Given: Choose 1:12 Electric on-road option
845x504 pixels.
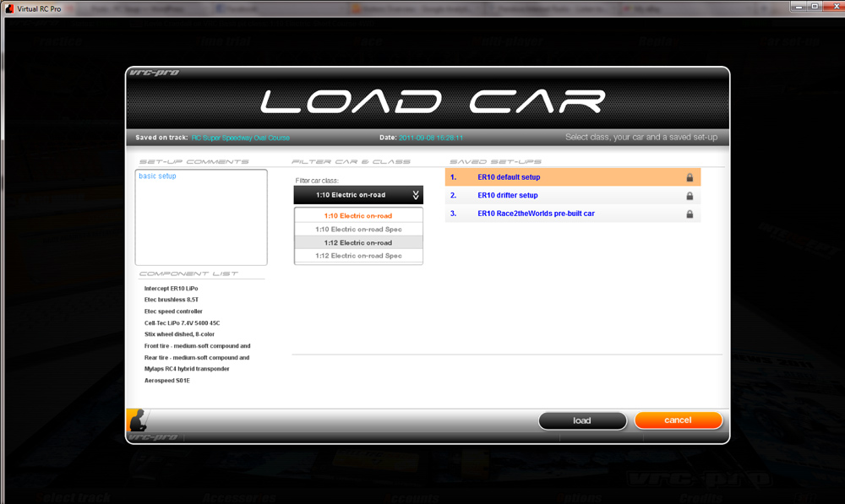Looking at the screenshot, I should [358, 243].
